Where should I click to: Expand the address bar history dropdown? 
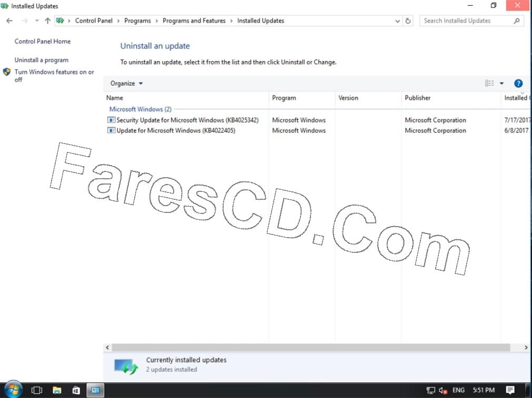pos(397,21)
